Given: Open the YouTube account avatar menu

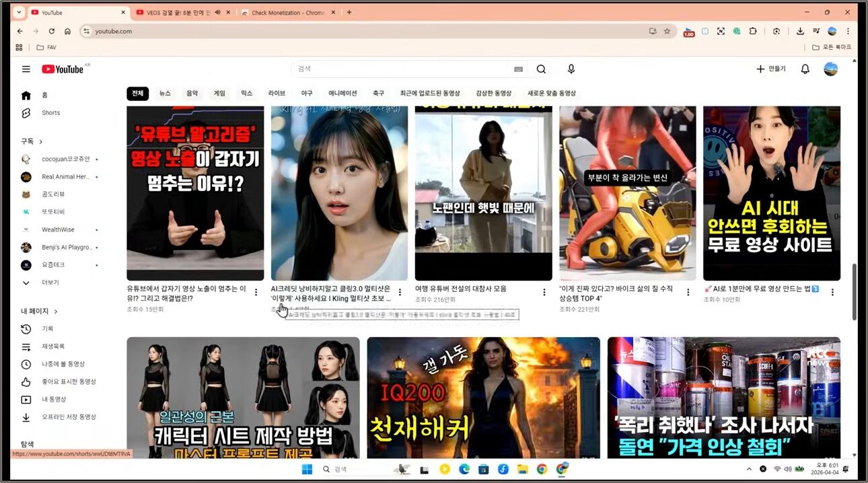Looking at the screenshot, I should pyautogui.click(x=831, y=69).
